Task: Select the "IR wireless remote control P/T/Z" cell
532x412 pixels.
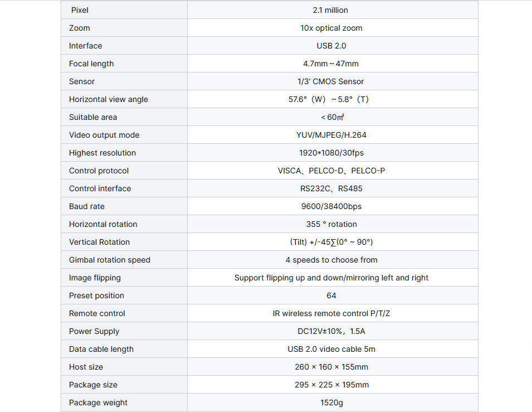Action: (x=331, y=313)
